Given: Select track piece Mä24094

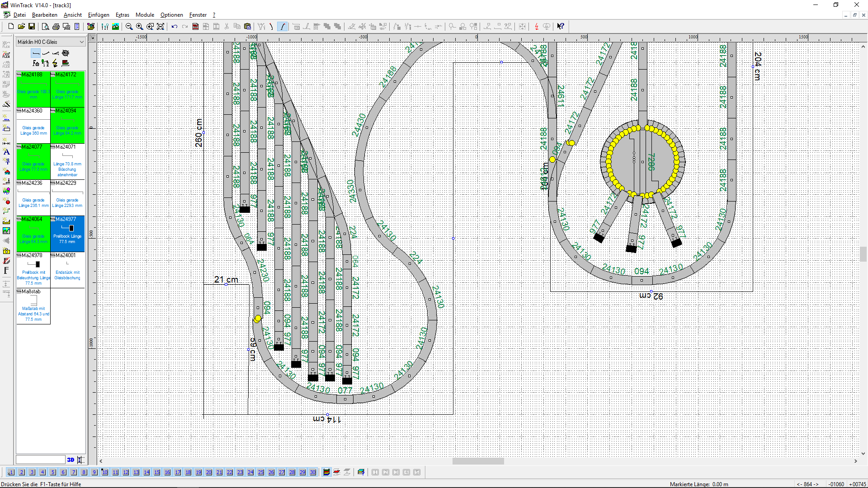Looking at the screenshot, I should (x=67, y=125).
